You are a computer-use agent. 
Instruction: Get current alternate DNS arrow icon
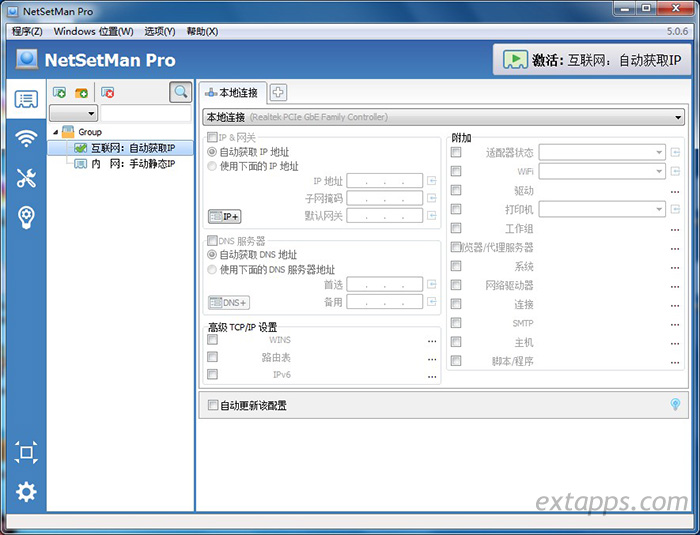[x=431, y=302]
